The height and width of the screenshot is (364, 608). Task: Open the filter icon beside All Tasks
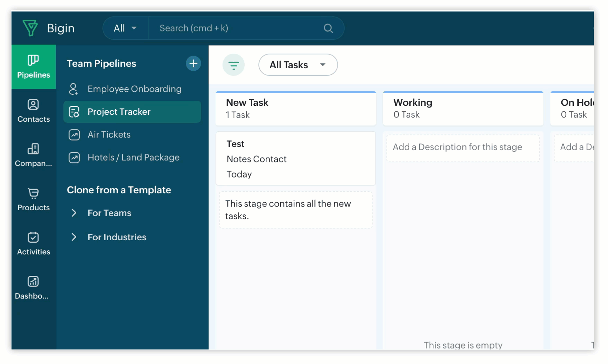tap(234, 65)
